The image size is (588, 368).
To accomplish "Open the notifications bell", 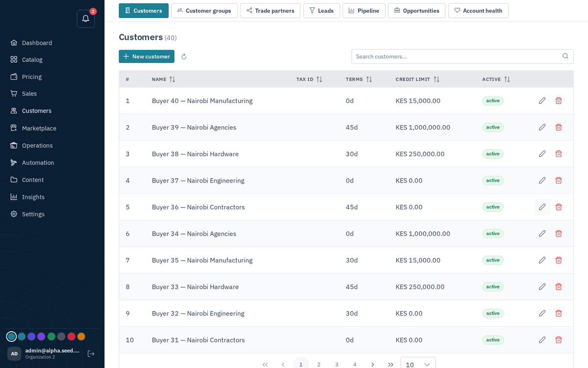I will [x=86, y=19].
